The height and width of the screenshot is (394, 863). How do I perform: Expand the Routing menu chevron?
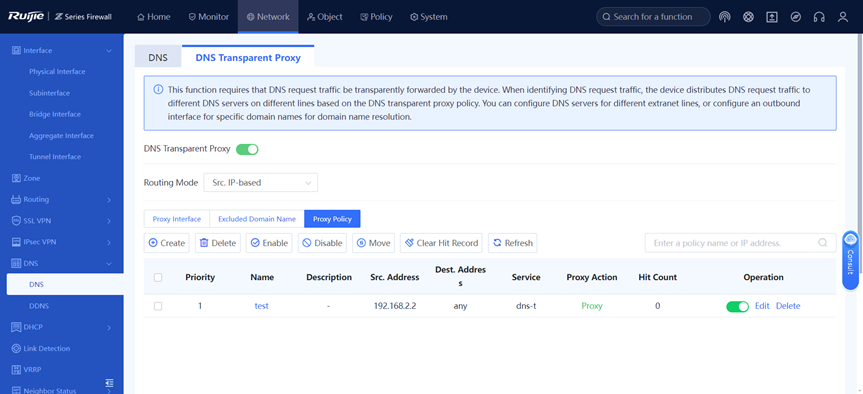click(x=109, y=200)
